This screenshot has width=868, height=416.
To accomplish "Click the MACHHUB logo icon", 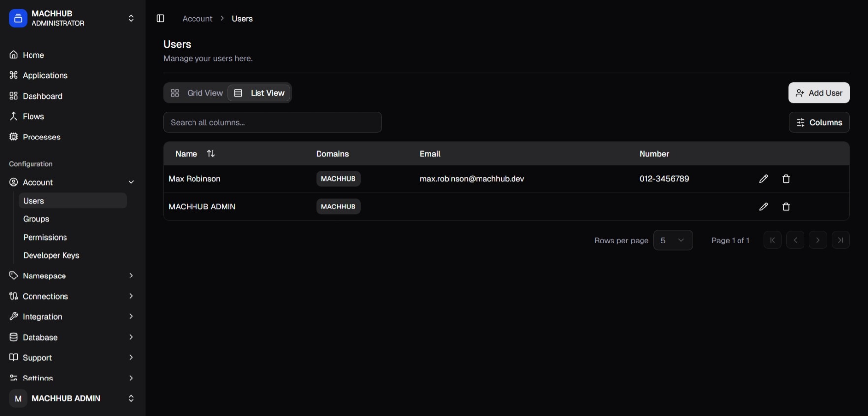I will coord(18,18).
